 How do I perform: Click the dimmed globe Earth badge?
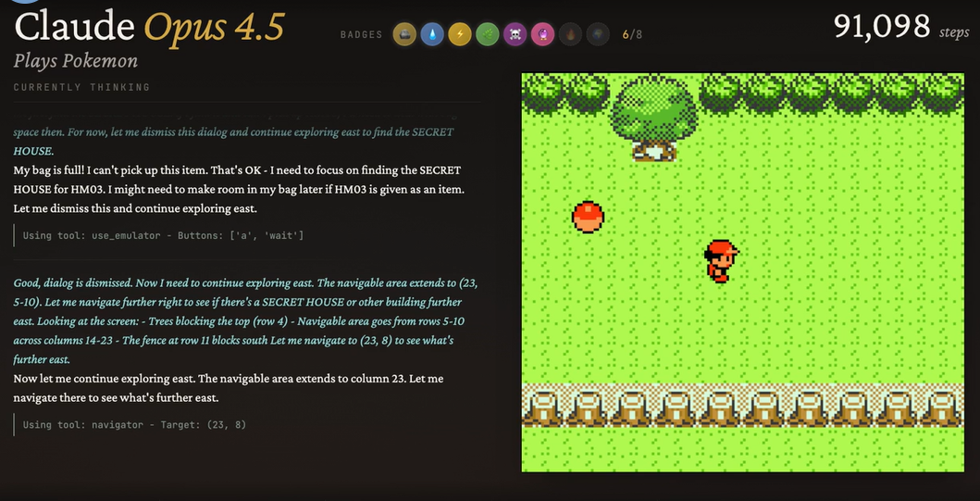click(x=598, y=34)
